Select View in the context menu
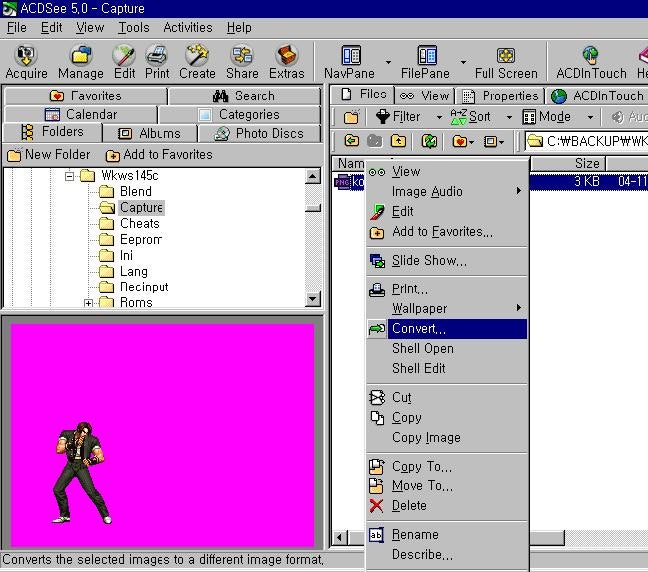The image size is (648, 572). click(447, 172)
